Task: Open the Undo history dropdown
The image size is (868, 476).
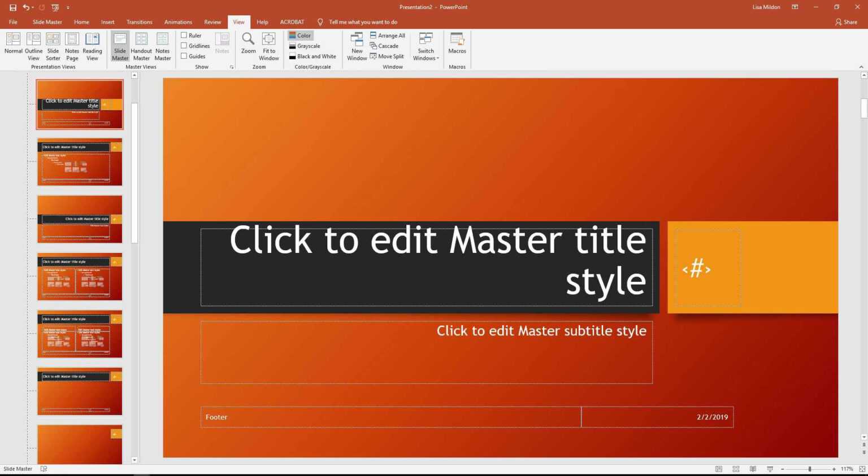Action: [x=33, y=7]
